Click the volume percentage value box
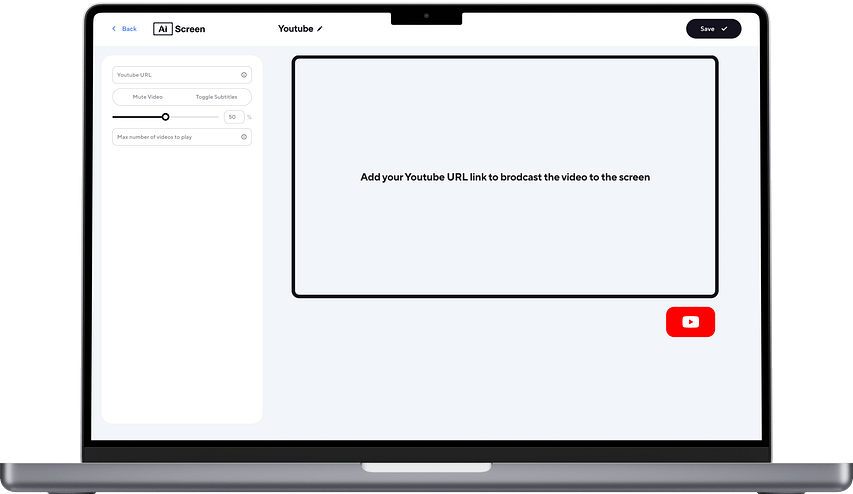The height and width of the screenshot is (494, 853). [233, 117]
